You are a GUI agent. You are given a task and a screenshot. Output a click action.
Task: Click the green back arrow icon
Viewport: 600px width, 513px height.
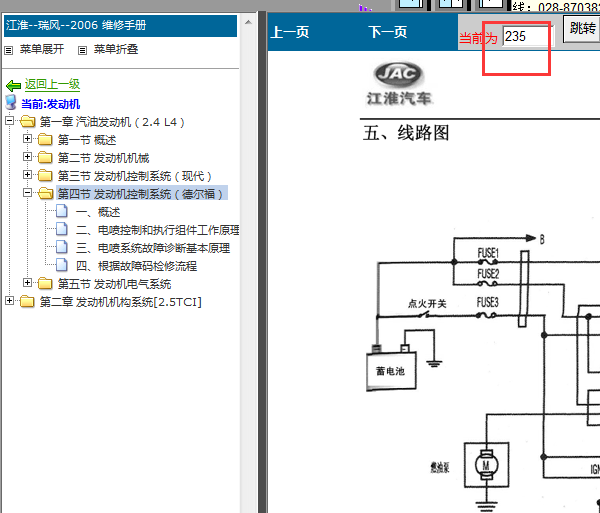(x=14, y=85)
